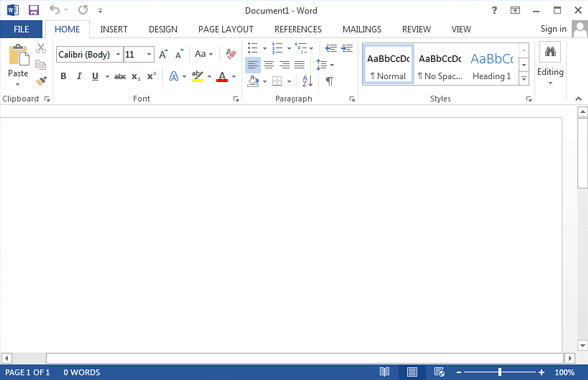This screenshot has height=380, width=588.
Task: Open the font name dropdown
Action: tap(118, 54)
